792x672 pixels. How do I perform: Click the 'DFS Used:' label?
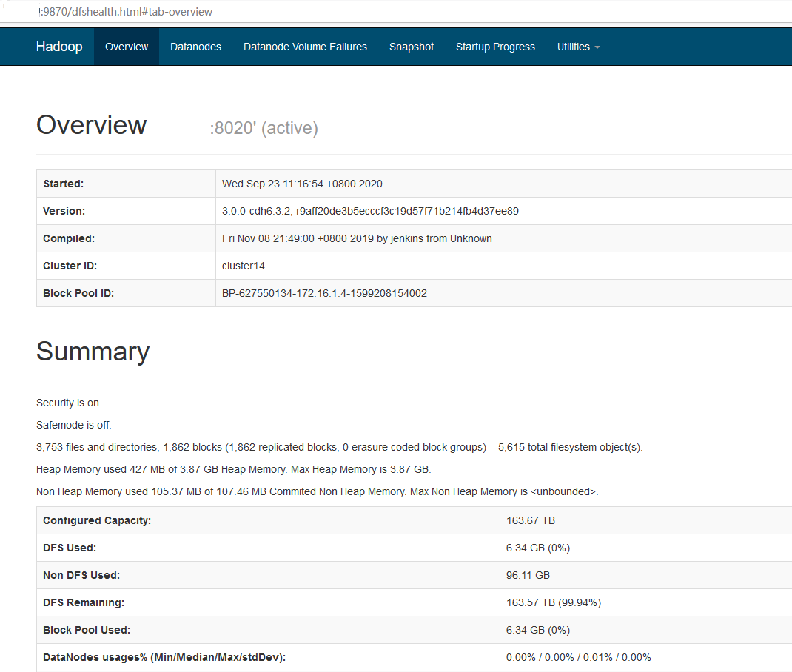(70, 548)
